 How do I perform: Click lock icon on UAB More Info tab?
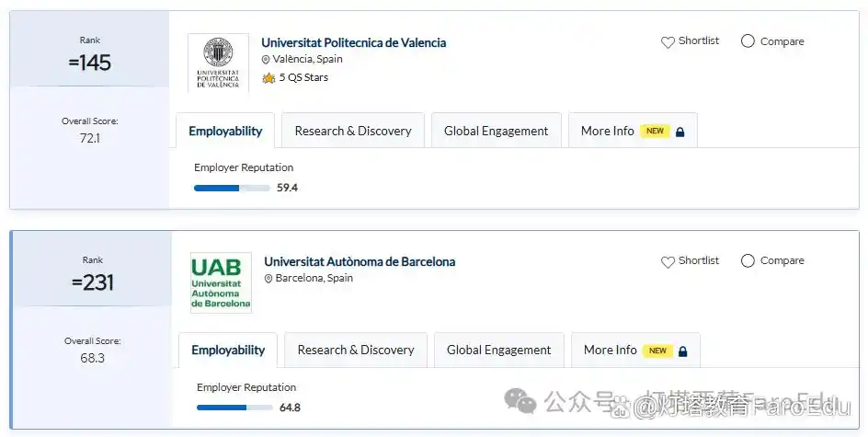[x=683, y=351]
